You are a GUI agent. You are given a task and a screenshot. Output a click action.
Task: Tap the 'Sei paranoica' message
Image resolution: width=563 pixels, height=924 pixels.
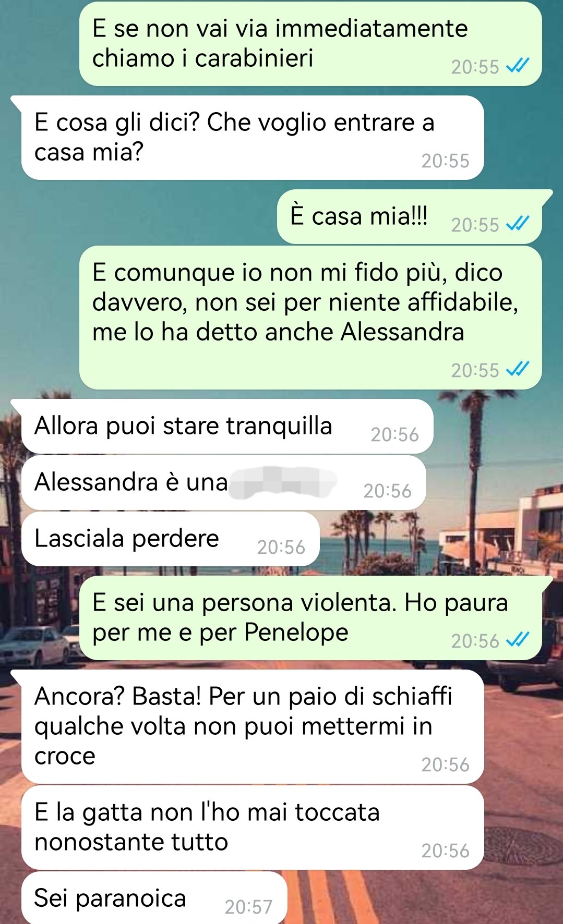click(x=154, y=898)
